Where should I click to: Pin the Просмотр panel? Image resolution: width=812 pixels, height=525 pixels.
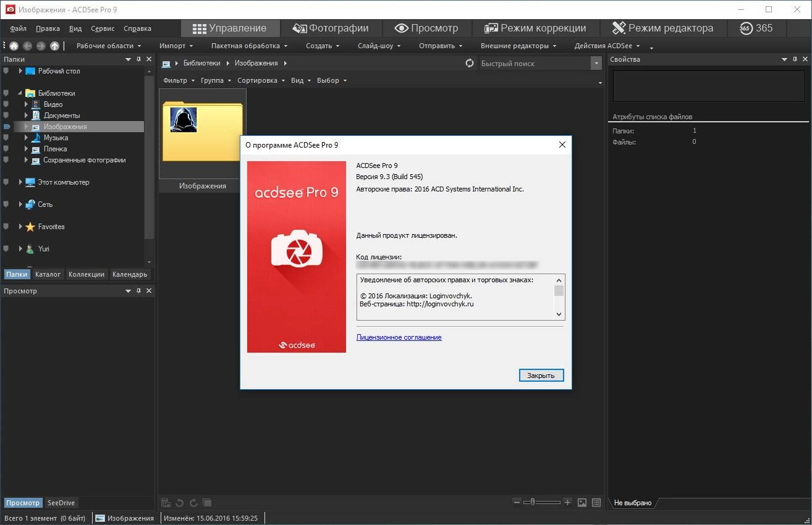[139, 291]
